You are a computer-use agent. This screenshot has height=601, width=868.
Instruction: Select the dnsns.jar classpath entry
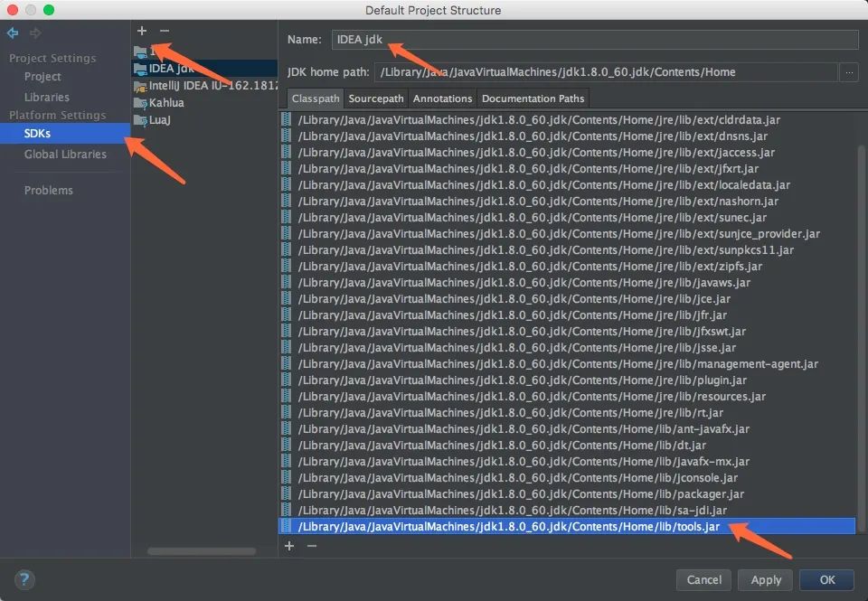tap(567, 136)
